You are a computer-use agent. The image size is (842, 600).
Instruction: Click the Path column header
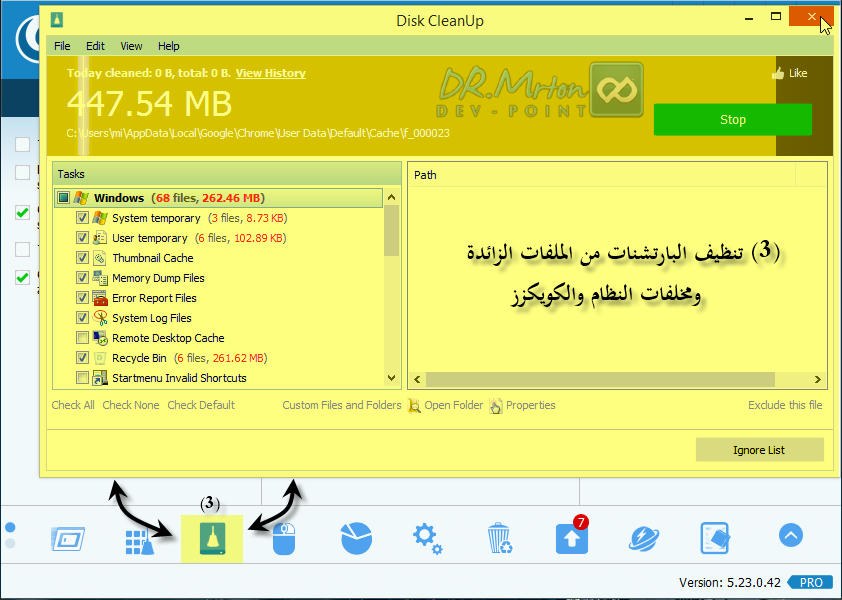pyautogui.click(x=601, y=175)
